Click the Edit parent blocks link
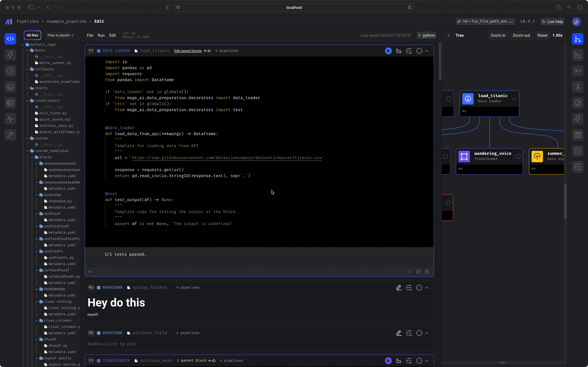This screenshot has height=367, width=588. pyautogui.click(x=188, y=51)
